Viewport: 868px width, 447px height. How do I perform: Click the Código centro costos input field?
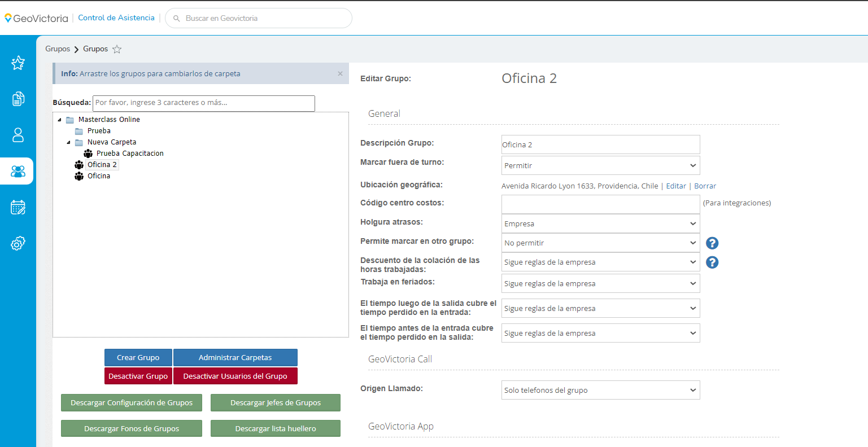[600, 204]
